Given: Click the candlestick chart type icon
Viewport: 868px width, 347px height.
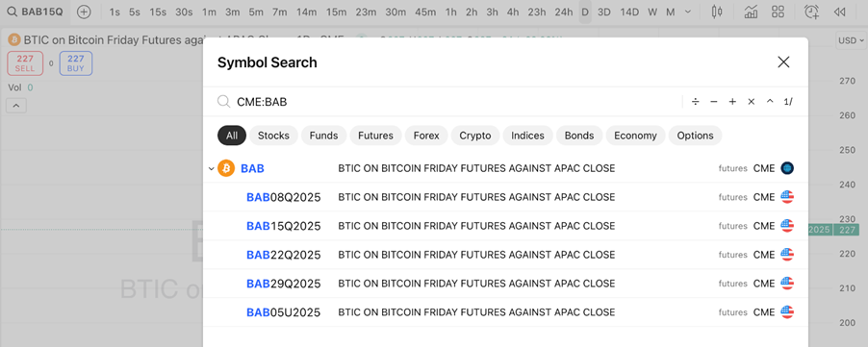Looking at the screenshot, I should coord(717,12).
